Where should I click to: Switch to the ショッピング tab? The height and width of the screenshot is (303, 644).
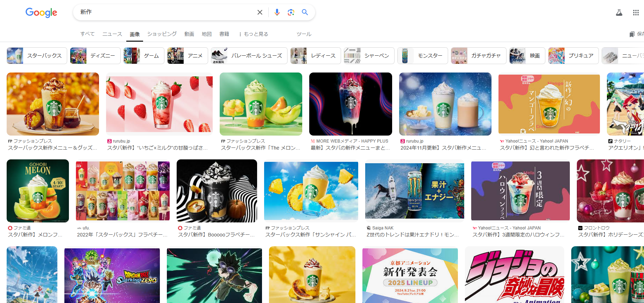[x=162, y=34]
